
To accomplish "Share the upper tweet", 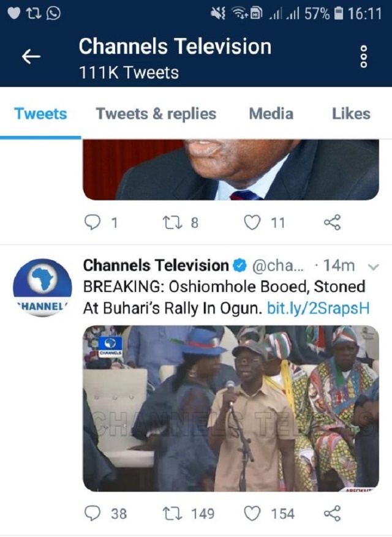I will 331,223.
